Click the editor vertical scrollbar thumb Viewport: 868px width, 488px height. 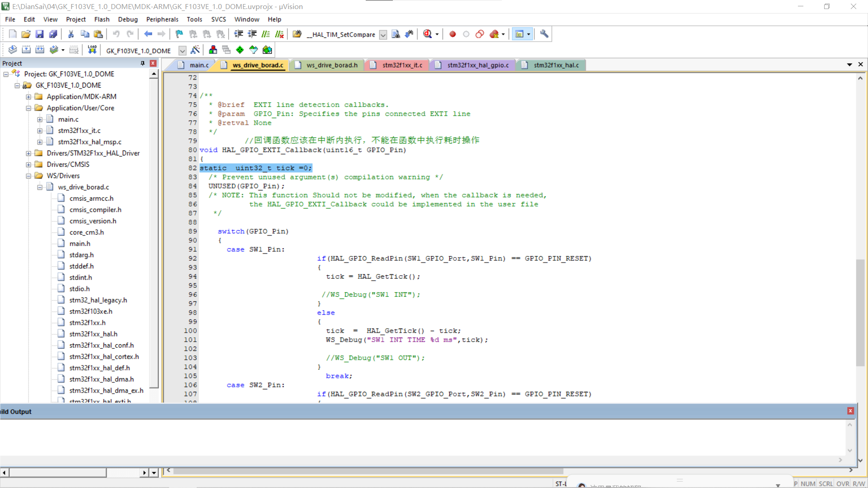click(x=860, y=312)
